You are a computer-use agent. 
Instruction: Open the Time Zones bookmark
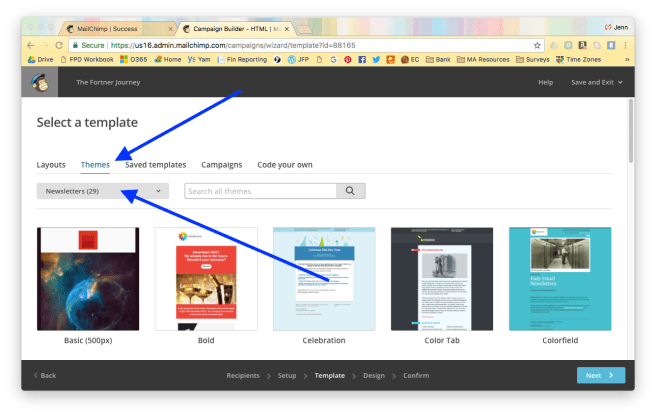click(579, 59)
